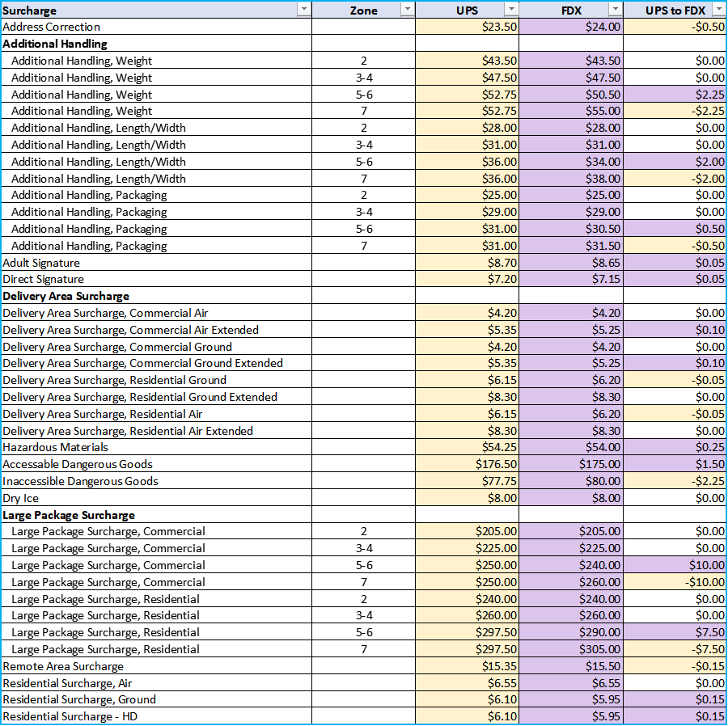This screenshot has height=726, width=728.
Task: Select Delivery Area Surcharge, Commercial Ground cell
Action: [x=156, y=347]
